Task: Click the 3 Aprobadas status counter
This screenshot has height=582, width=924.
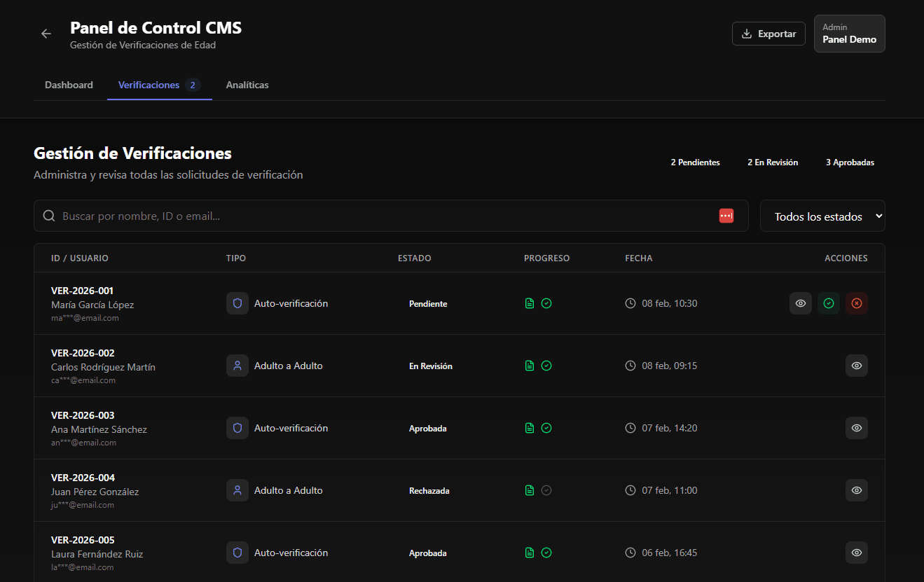Action: pos(850,162)
